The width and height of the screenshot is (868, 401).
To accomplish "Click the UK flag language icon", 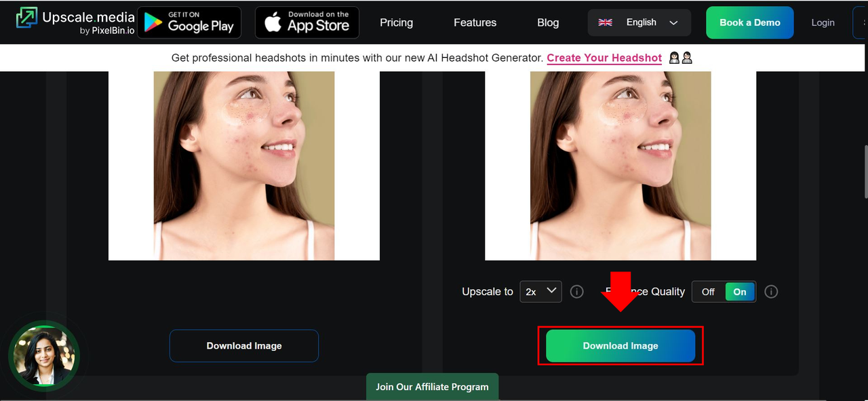I will (606, 22).
